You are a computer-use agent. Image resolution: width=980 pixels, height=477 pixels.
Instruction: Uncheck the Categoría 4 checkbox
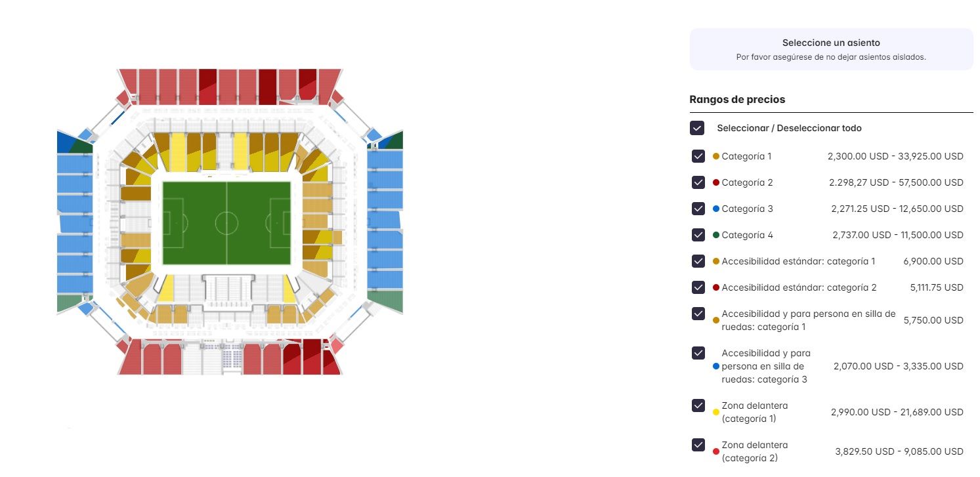tap(698, 235)
